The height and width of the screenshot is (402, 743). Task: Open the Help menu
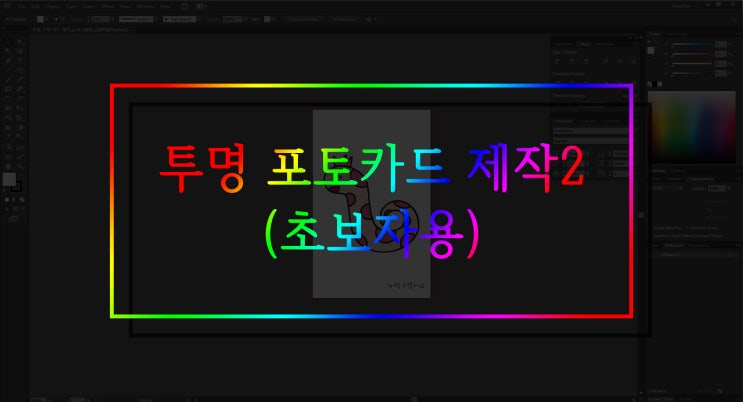[165, 6]
